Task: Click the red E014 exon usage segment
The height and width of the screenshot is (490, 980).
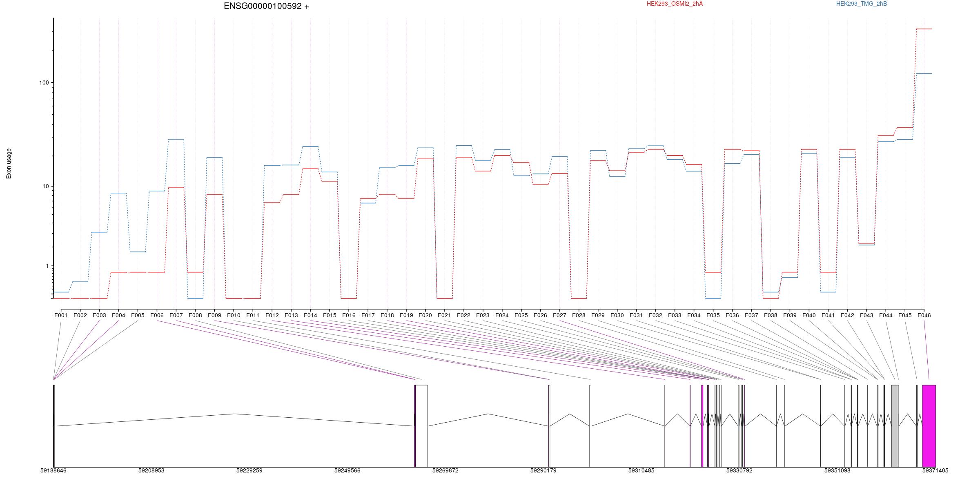Action: [x=310, y=169]
